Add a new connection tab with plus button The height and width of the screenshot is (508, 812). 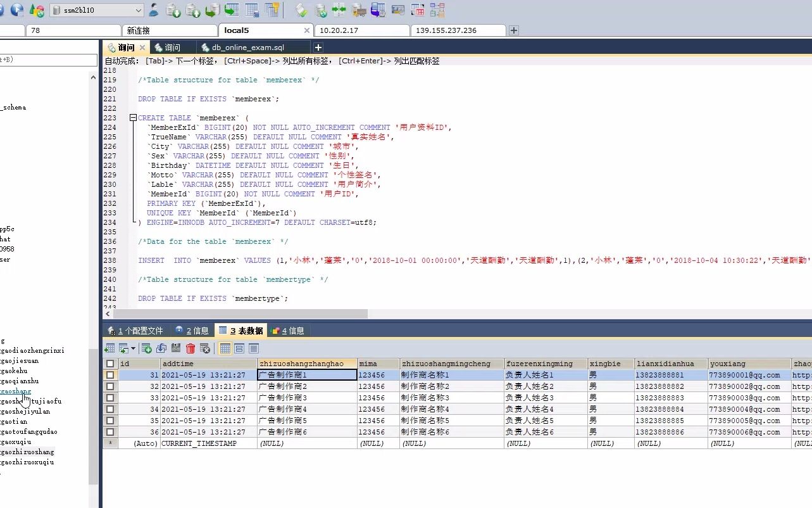click(x=514, y=30)
